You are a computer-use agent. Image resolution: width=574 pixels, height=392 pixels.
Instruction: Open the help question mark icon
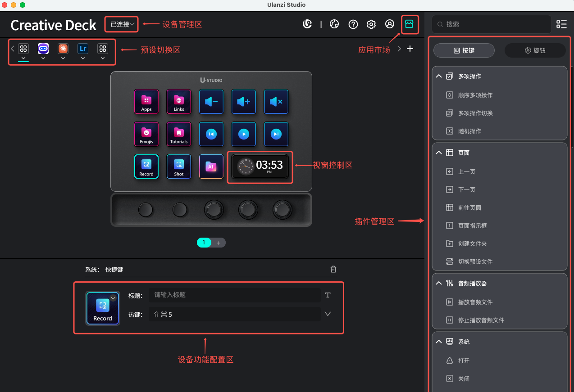click(x=353, y=24)
